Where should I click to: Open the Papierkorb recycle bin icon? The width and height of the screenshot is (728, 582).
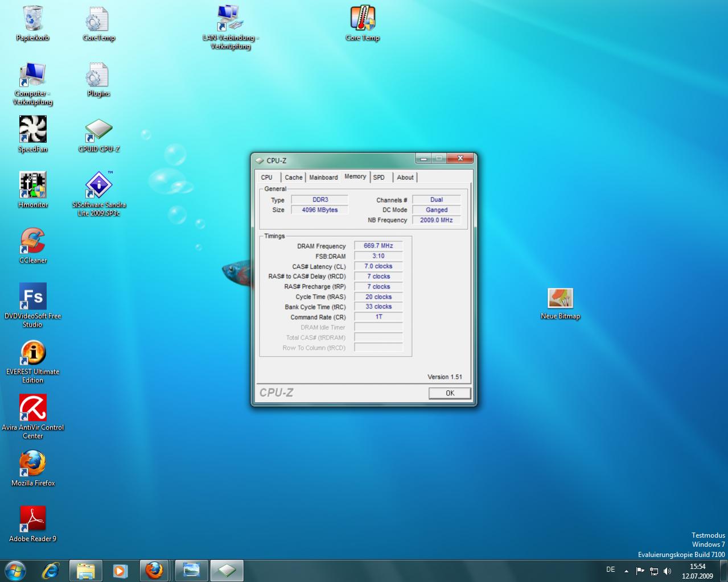(x=32, y=23)
